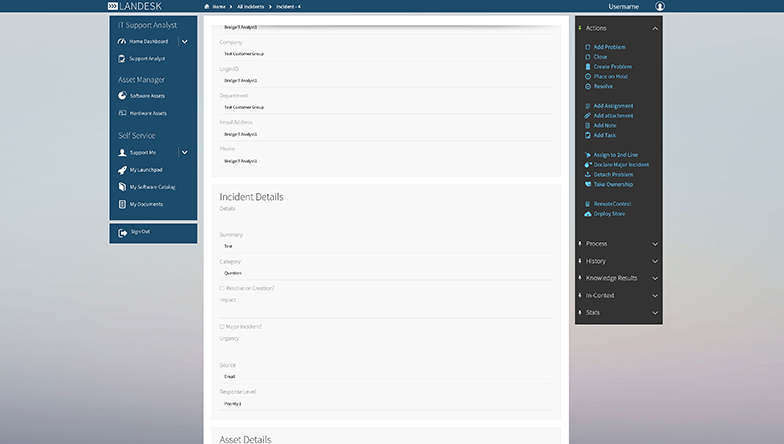This screenshot has height=444, width=784.
Task: Expand the Knowledge Results panel
Action: coord(655,278)
